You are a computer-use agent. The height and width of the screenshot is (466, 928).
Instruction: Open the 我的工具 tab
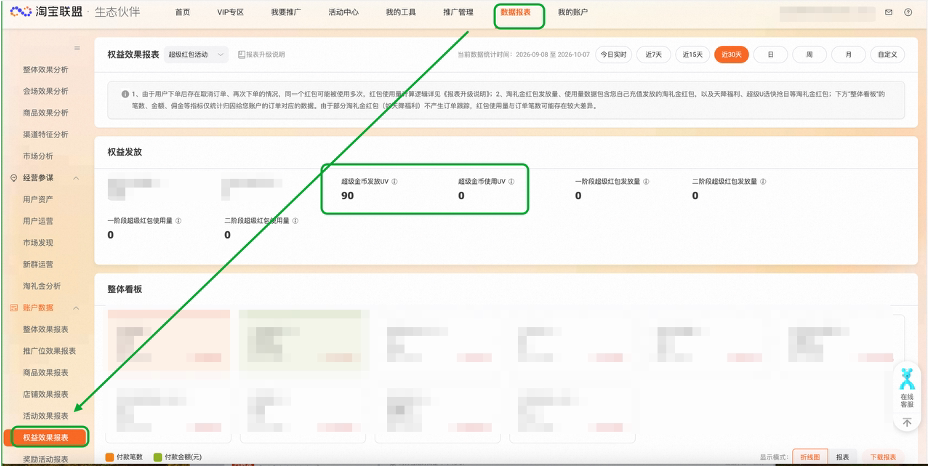(401, 12)
